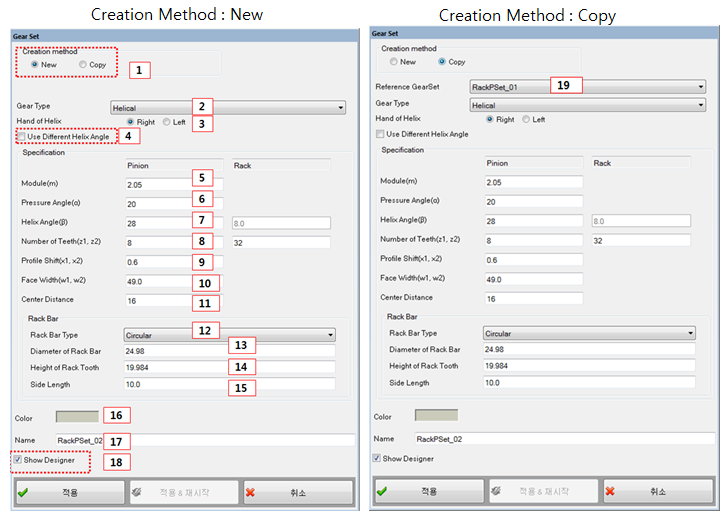Click Height of Rack Tooth field, left dialog

(229, 368)
